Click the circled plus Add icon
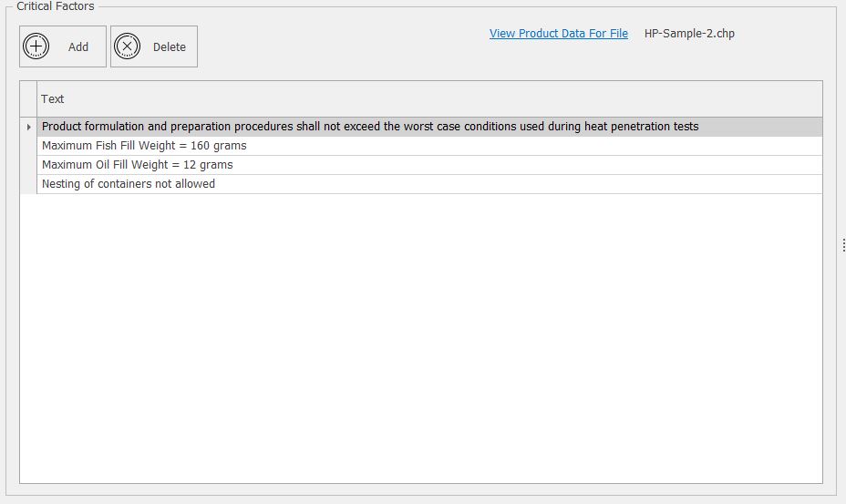The image size is (846, 504). pyautogui.click(x=36, y=46)
